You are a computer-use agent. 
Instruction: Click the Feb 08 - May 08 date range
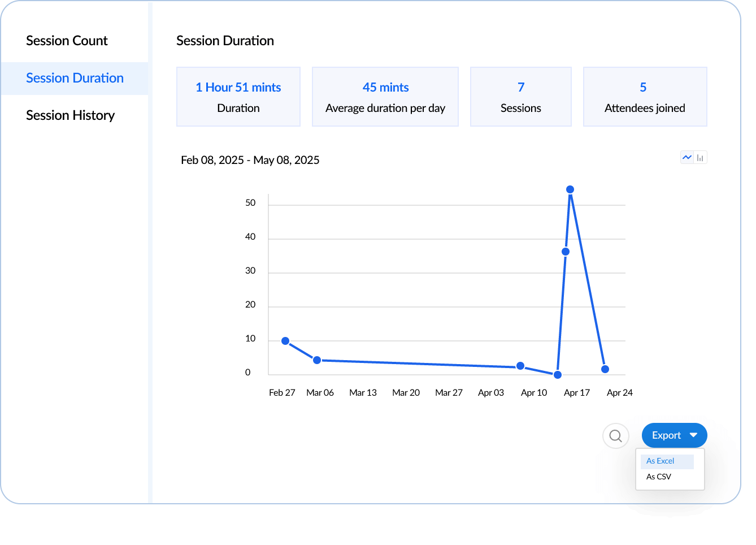250,160
